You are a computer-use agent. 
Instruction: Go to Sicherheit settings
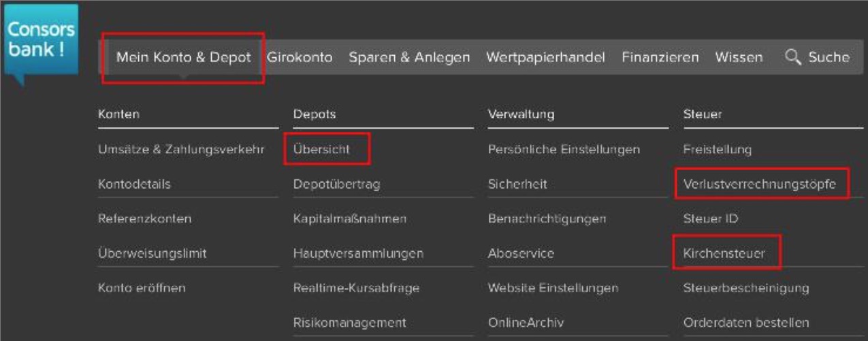coord(517,184)
